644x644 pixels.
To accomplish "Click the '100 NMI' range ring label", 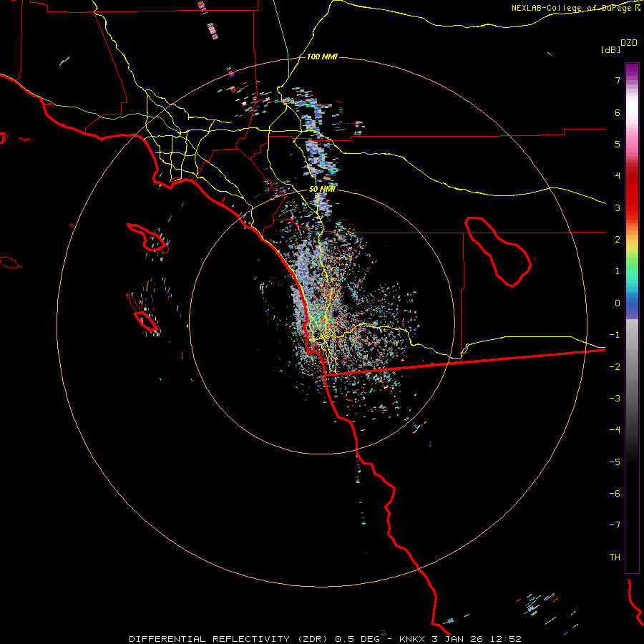I will pyautogui.click(x=322, y=57).
